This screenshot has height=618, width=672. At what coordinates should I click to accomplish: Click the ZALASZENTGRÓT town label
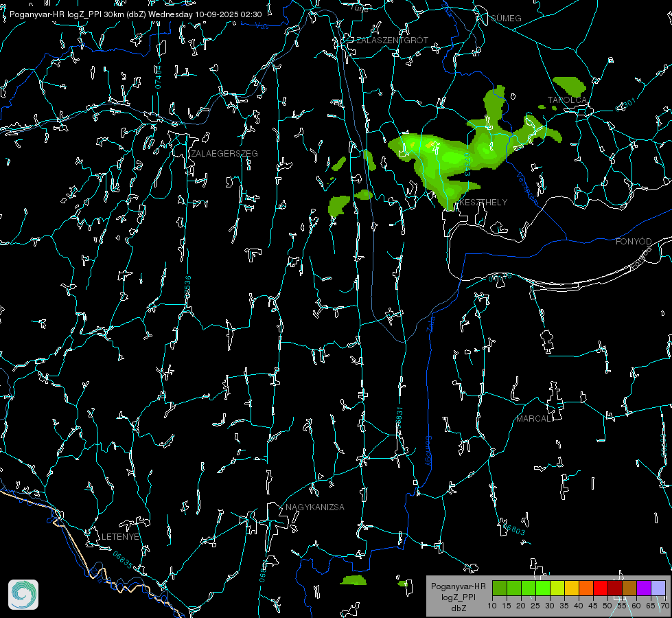click(x=392, y=40)
